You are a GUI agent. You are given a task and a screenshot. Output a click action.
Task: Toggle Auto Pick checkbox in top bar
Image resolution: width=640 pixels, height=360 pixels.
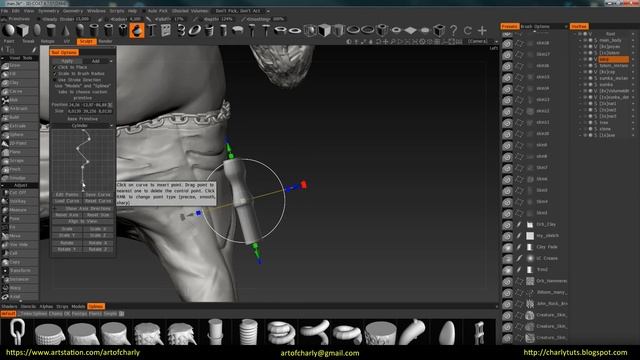(x=144, y=11)
